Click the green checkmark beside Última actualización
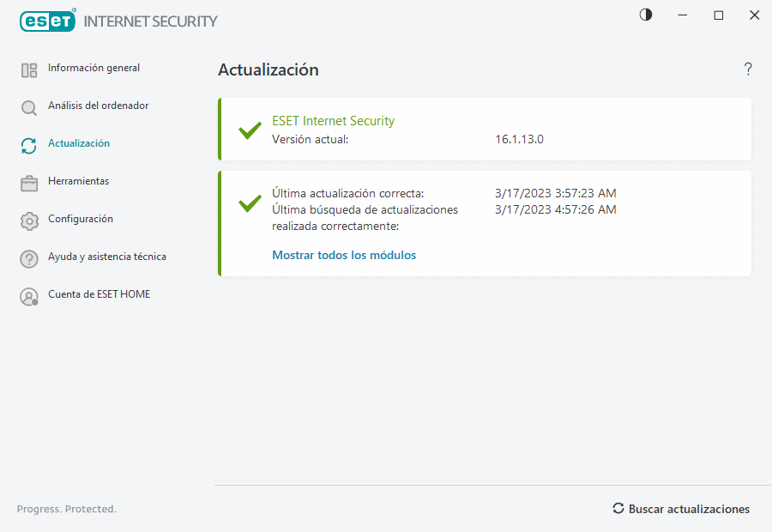 click(x=250, y=203)
